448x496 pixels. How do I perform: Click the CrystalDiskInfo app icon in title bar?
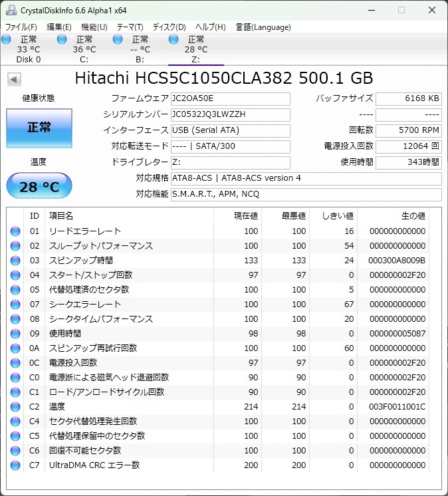pos(11,10)
